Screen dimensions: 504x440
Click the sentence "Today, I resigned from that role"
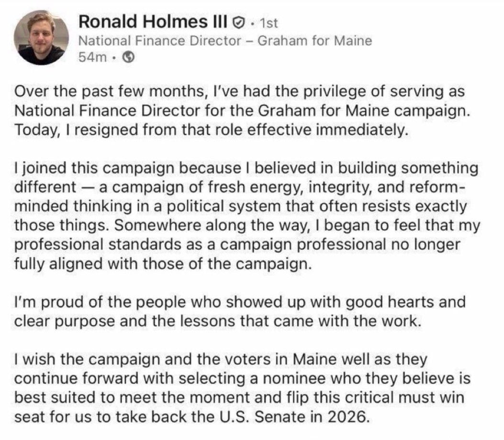click(x=211, y=130)
